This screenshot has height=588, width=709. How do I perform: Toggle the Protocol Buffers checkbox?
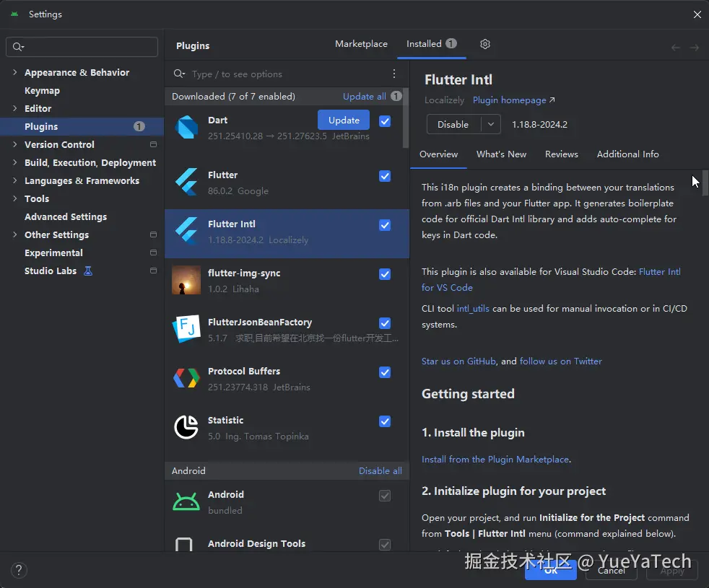[x=385, y=372]
